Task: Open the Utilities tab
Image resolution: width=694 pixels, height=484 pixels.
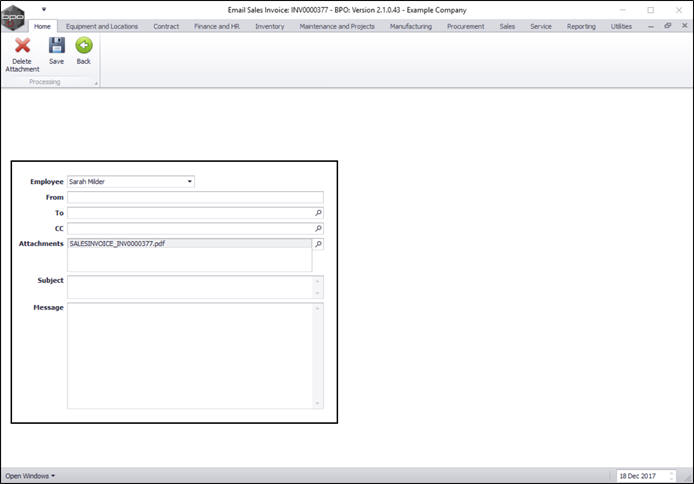Action: (621, 26)
